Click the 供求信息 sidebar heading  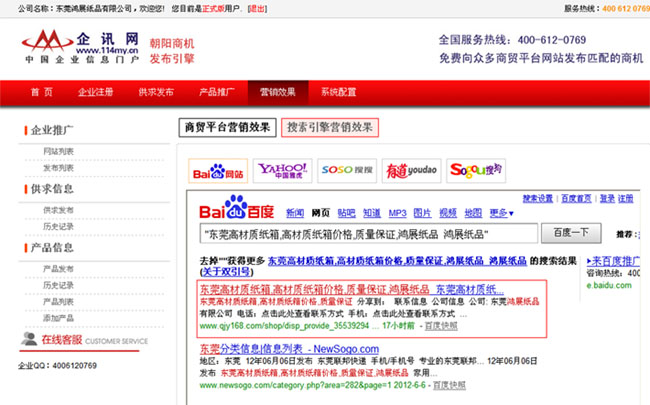[x=52, y=189]
